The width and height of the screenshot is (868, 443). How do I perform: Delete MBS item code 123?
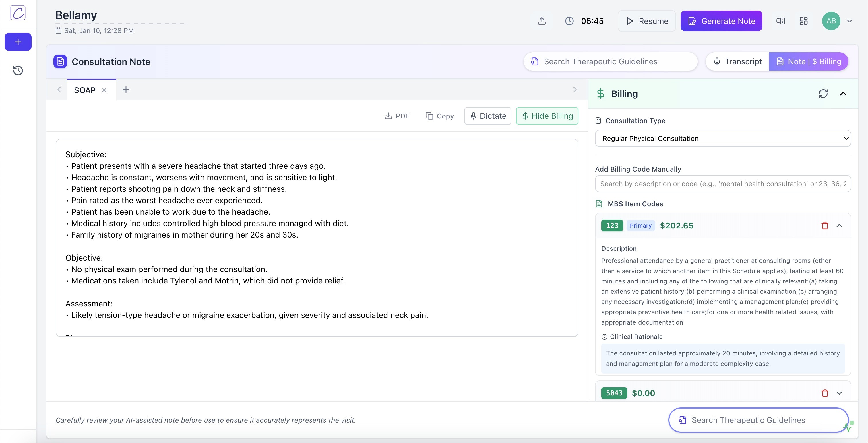coord(825,226)
